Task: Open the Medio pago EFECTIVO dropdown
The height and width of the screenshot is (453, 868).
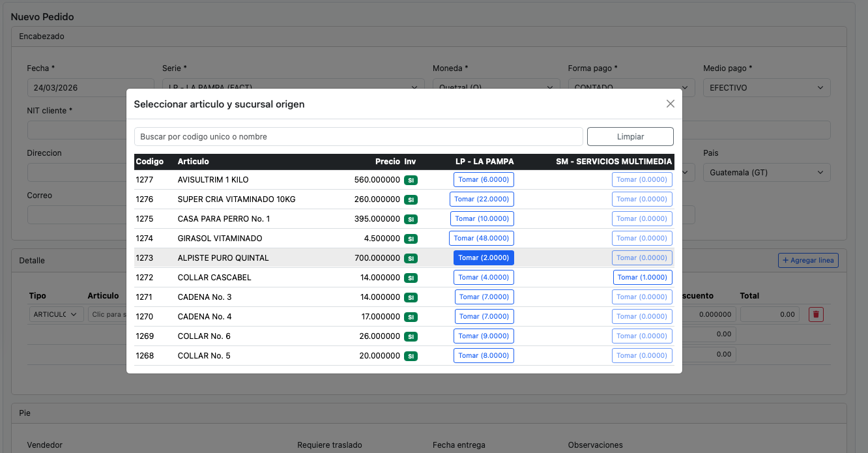Action: [766, 87]
